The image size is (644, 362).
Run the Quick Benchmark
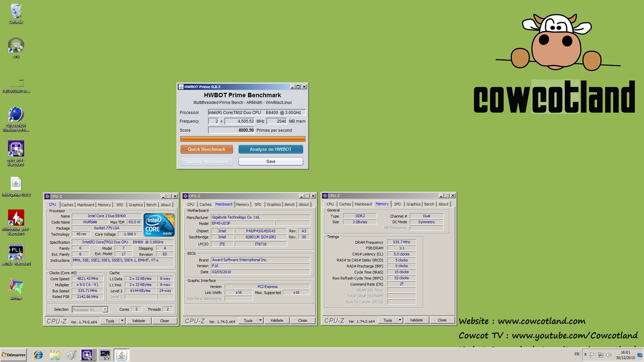pos(207,149)
